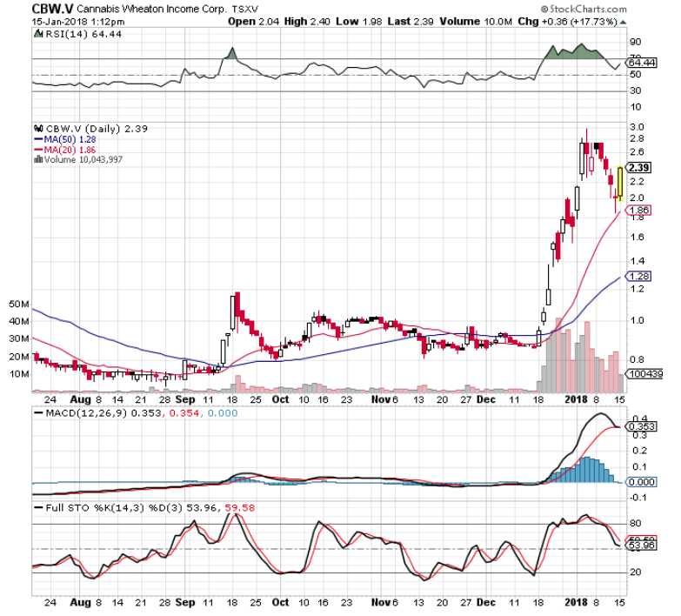This screenshot has width=681, height=616.
Task: Click the yellow highlighted latest candlestick
Action: coord(620,182)
